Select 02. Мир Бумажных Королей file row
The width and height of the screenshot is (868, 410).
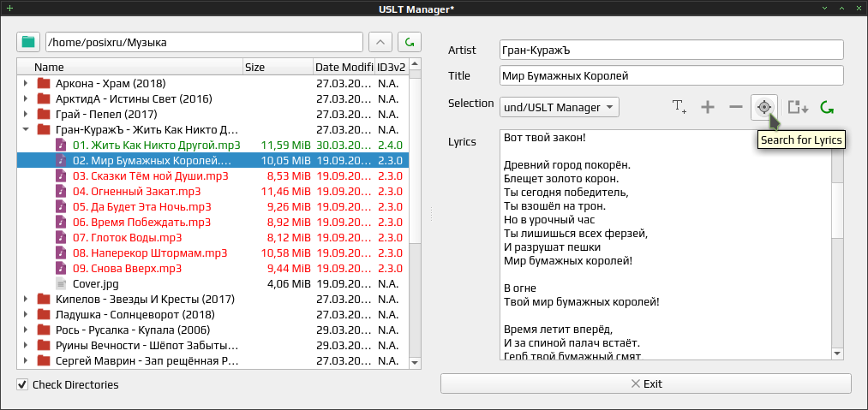(x=213, y=160)
